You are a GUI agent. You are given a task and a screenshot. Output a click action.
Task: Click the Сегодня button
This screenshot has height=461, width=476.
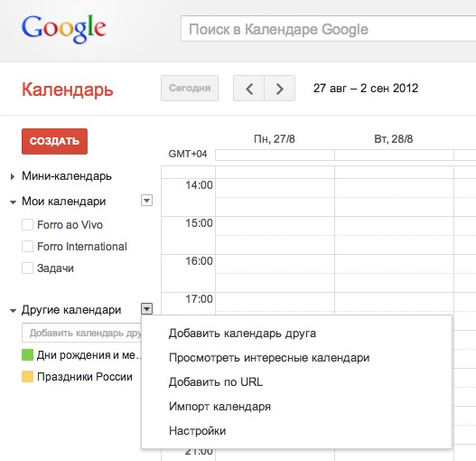[x=190, y=88]
